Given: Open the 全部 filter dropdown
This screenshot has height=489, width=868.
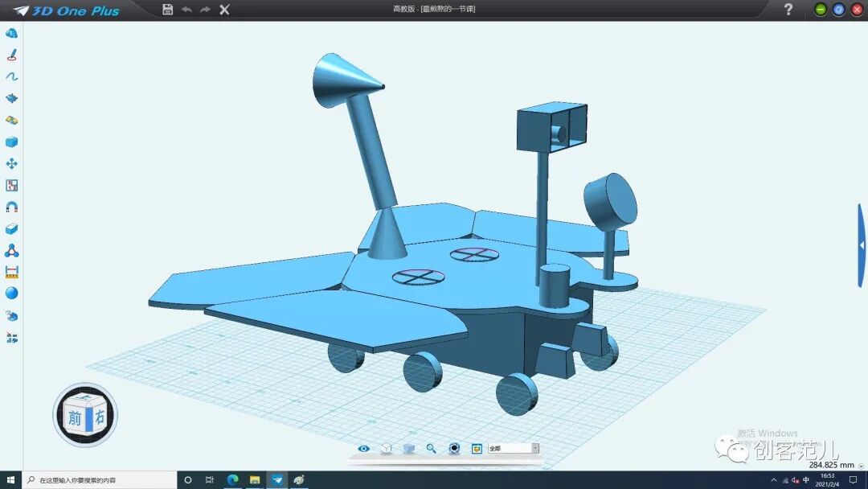Looking at the screenshot, I should (x=513, y=449).
